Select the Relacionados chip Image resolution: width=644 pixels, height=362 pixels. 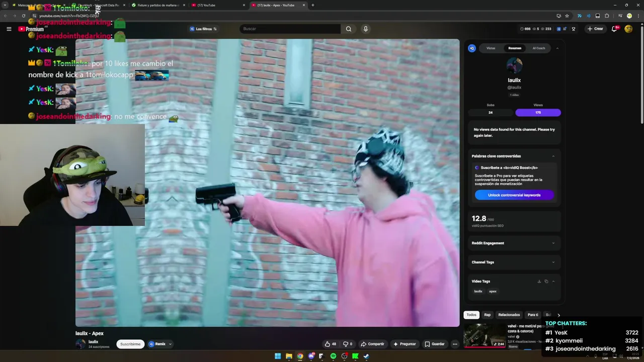[509, 315]
